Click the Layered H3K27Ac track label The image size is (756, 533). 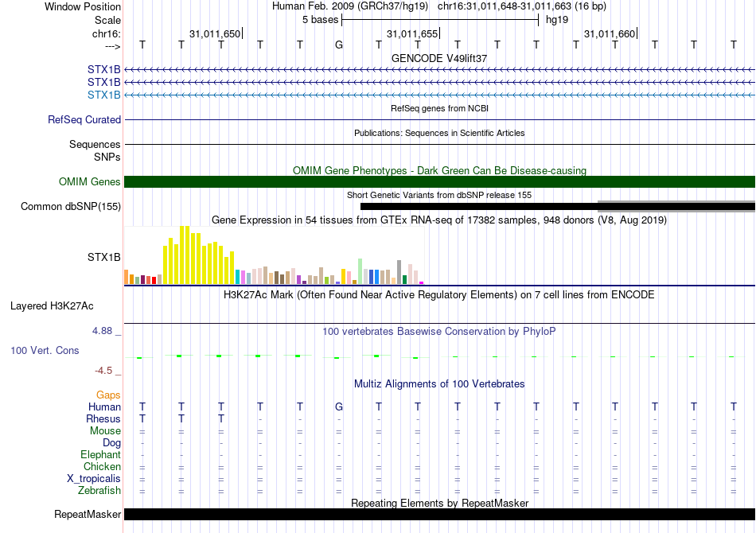pyautogui.click(x=52, y=306)
